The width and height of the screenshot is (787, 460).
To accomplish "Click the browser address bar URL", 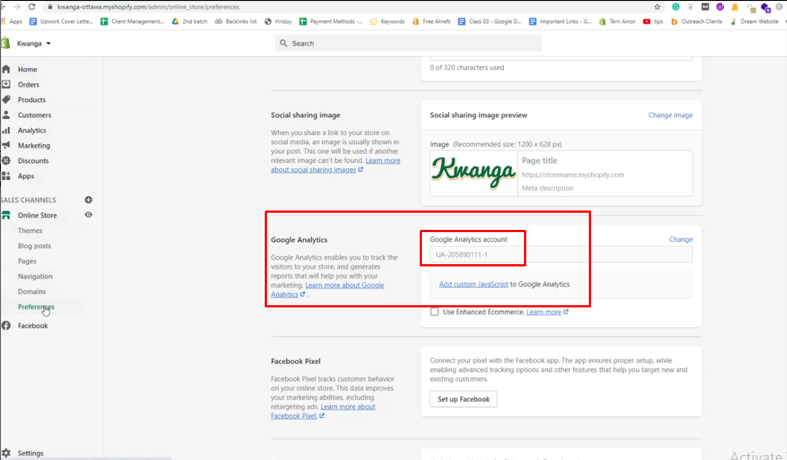I will point(148,7).
